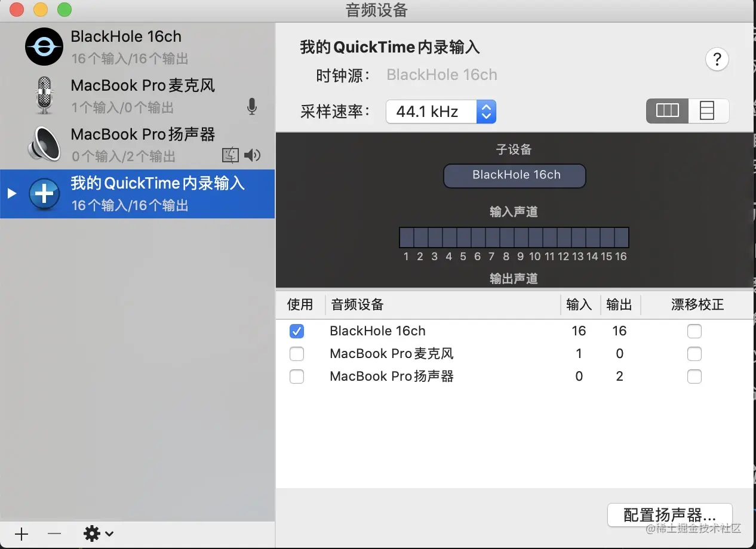Viewport: 756px width, 549px height.
Task: Open the help question mark button
Action: coord(717,59)
